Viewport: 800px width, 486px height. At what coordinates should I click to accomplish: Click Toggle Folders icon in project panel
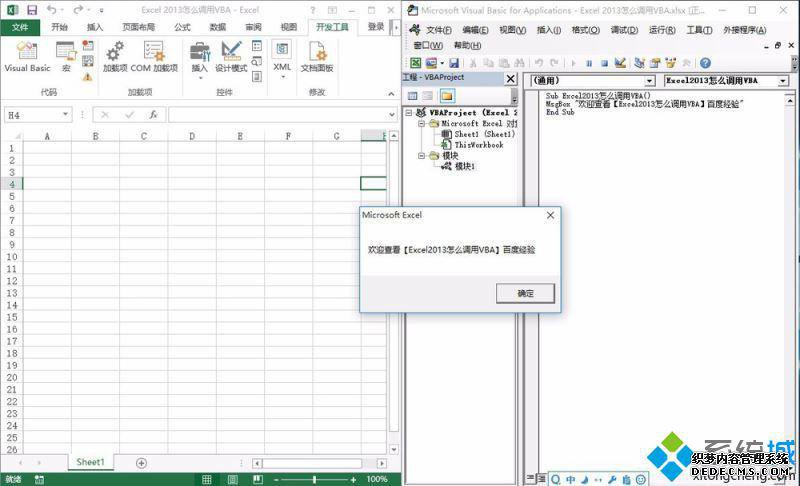[x=446, y=96]
